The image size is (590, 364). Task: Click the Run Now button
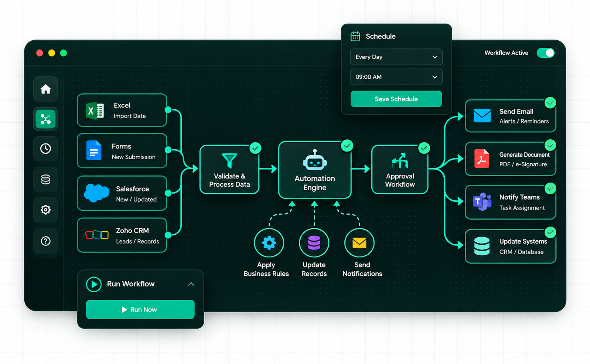[140, 309]
